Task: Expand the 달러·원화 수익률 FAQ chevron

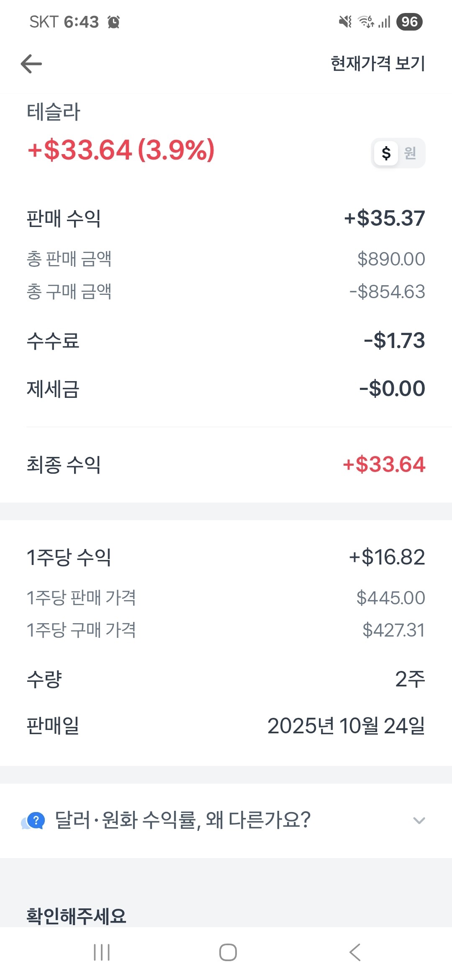Action: click(419, 820)
